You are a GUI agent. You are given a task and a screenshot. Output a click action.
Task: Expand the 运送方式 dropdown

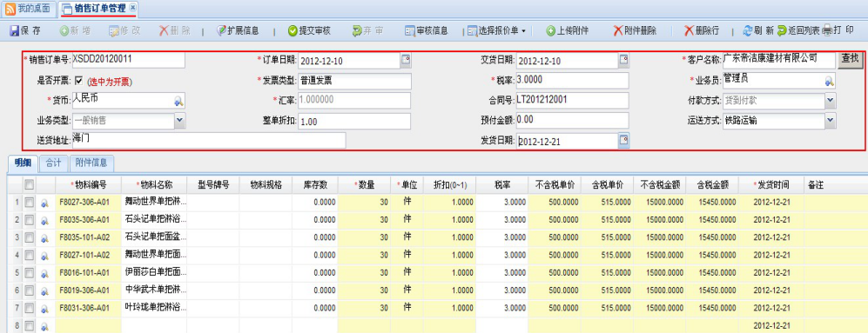pyautogui.click(x=830, y=120)
